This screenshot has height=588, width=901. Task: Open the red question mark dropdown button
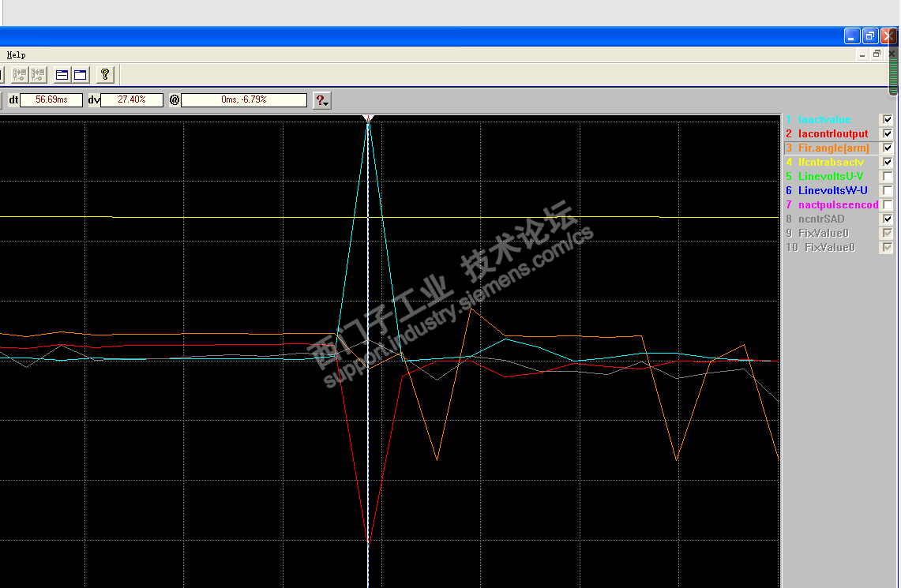click(x=322, y=100)
